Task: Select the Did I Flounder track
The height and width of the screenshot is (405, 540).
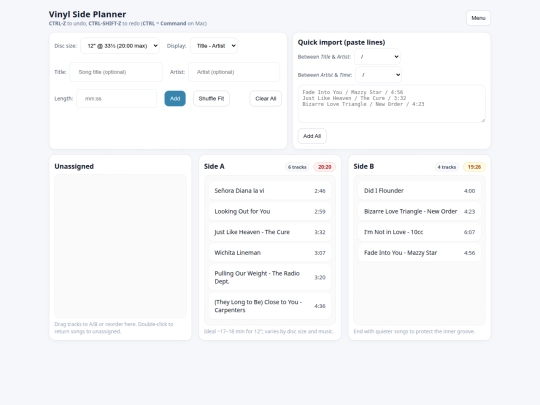Action: click(x=419, y=191)
